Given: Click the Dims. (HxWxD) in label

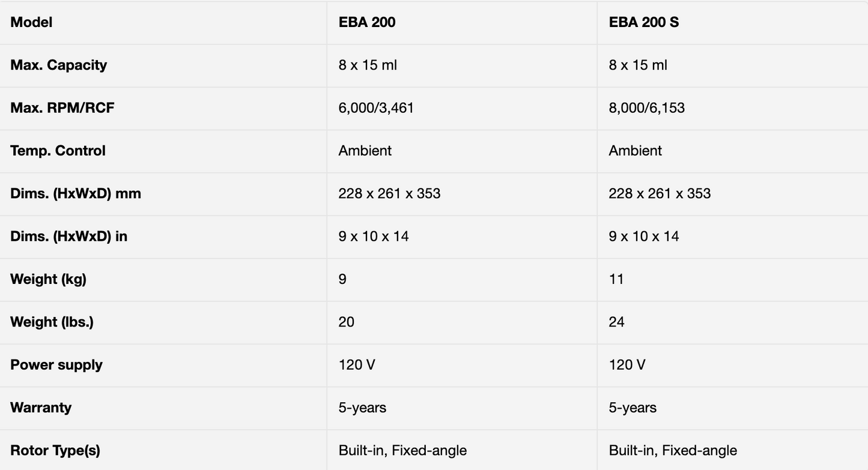Looking at the screenshot, I should point(68,237).
